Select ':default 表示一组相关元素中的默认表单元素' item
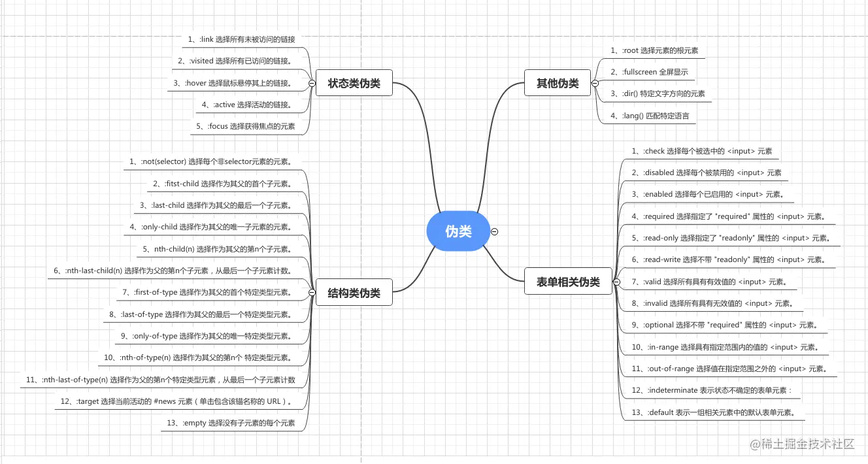Screen dimensions: 868x464 click(x=713, y=412)
